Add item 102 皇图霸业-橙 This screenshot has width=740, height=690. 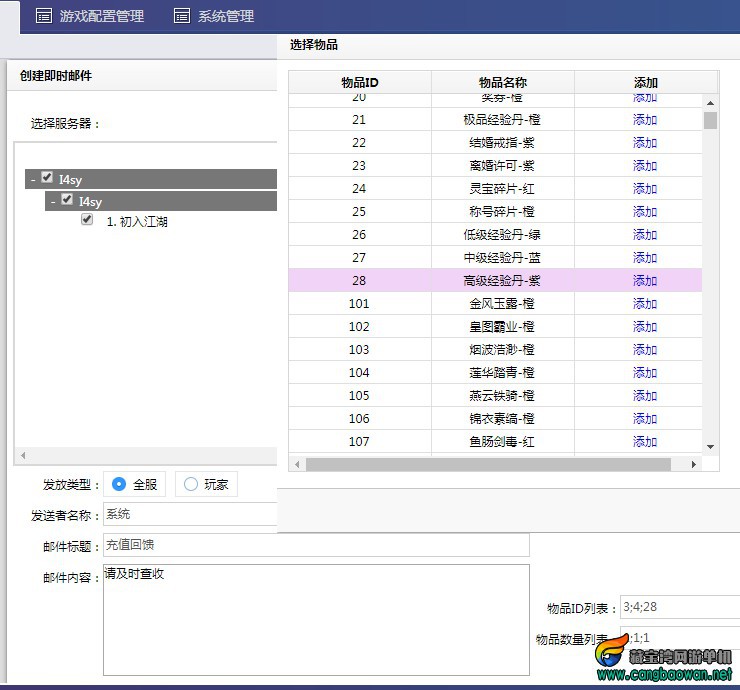(x=645, y=327)
